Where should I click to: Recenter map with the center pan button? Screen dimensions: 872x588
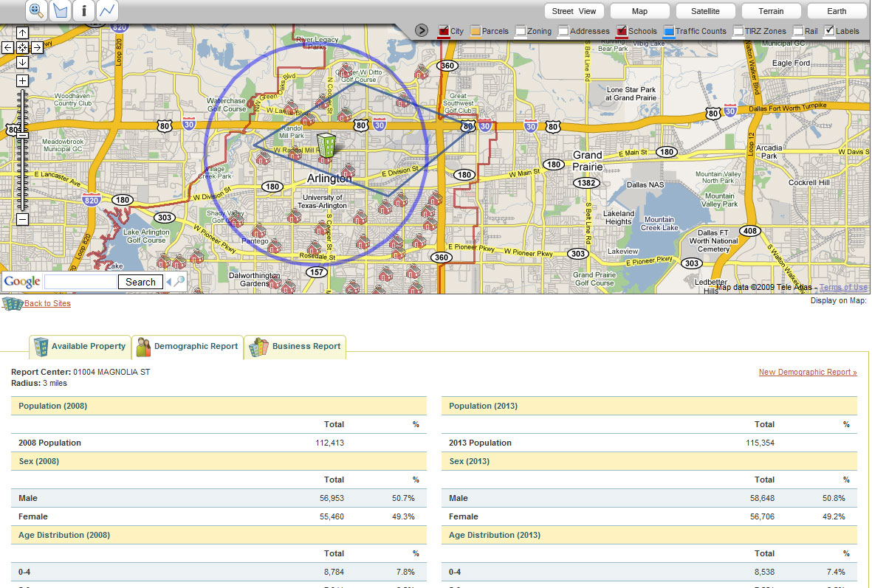pos(22,47)
